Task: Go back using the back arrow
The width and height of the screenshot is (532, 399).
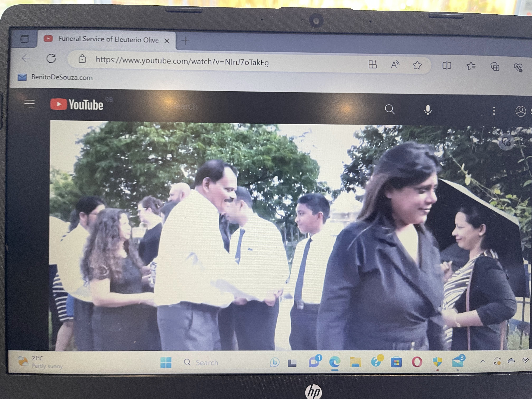Action: pyautogui.click(x=26, y=58)
